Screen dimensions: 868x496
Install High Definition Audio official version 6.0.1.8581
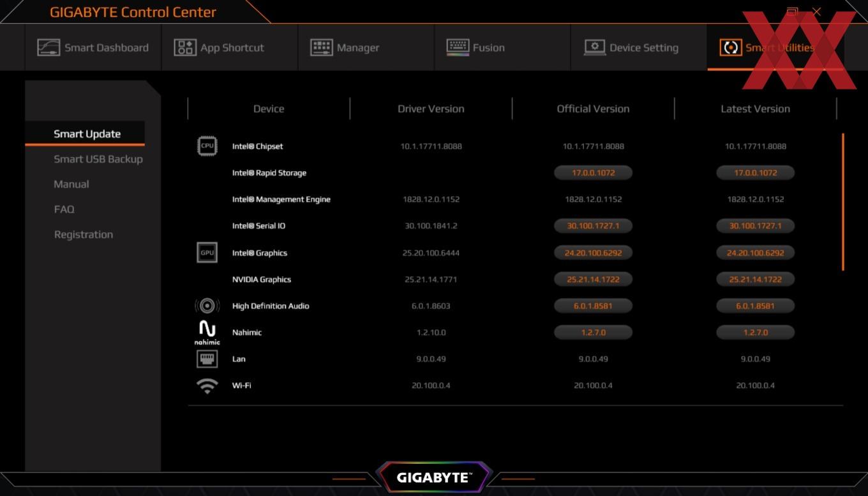pyautogui.click(x=593, y=306)
